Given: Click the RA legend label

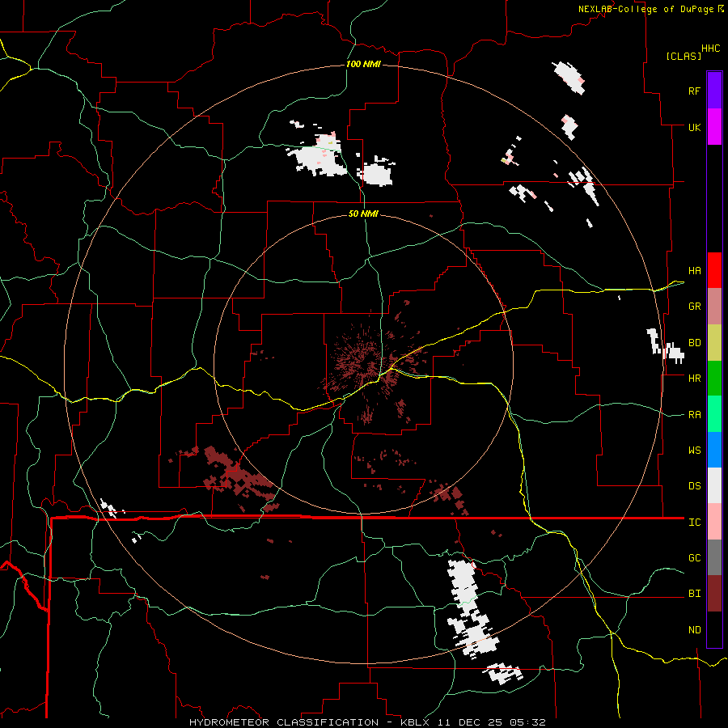Looking at the screenshot, I should [695, 415].
